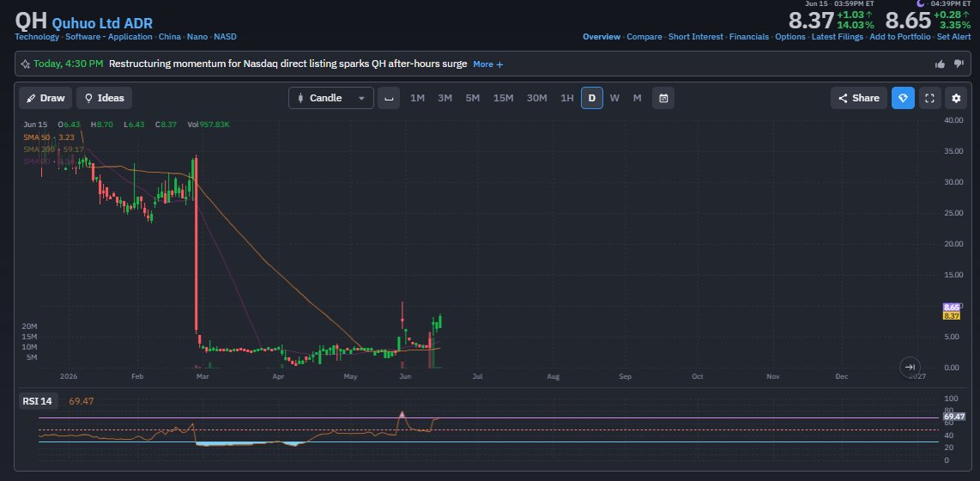Open the Ideas panel
The image size is (980, 481).
[x=105, y=98]
